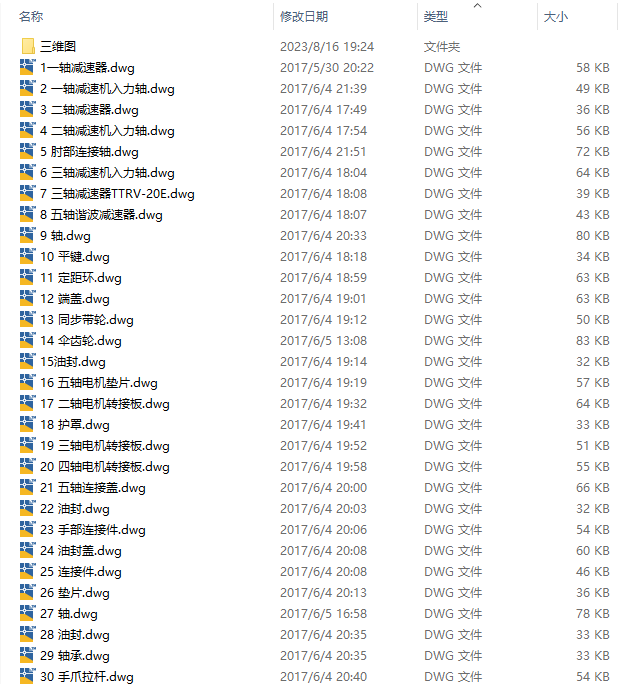Click the DWG icon of 12 端盖.dwg

tap(27, 298)
